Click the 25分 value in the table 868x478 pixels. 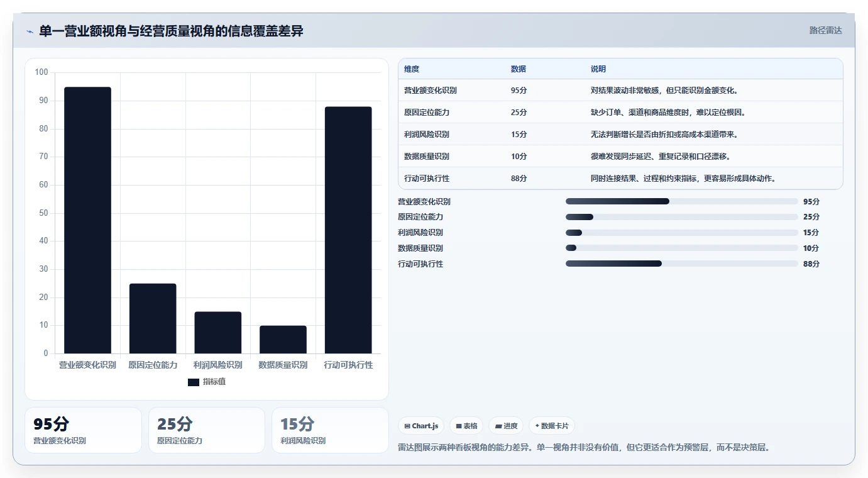coord(519,113)
